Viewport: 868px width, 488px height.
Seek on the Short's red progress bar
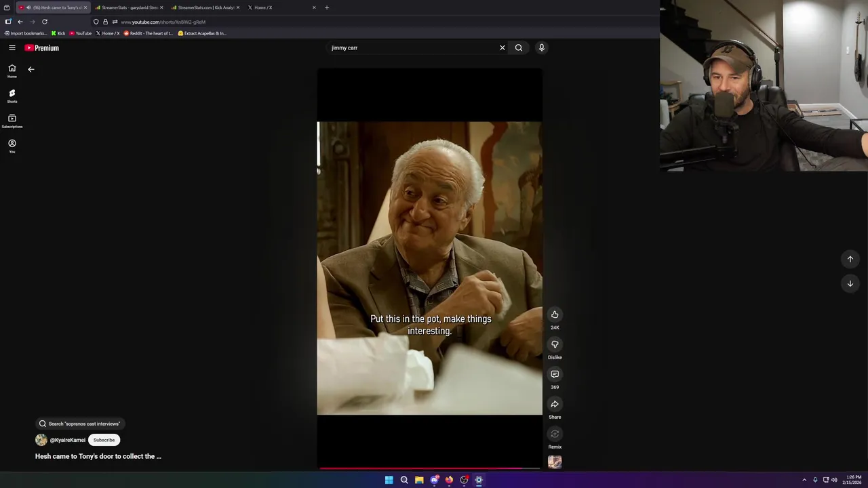coord(430,468)
